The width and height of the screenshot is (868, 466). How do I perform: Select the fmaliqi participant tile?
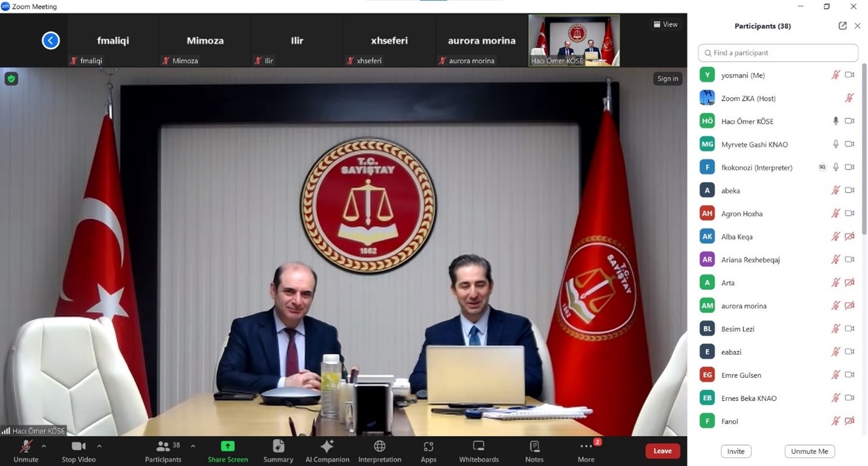[x=113, y=41]
